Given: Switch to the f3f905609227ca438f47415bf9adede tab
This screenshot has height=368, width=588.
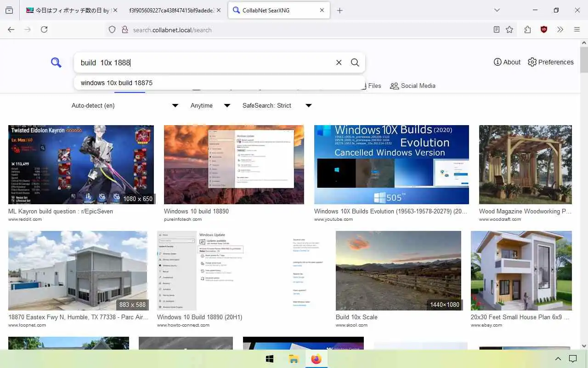Looking at the screenshot, I should pos(171,10).
